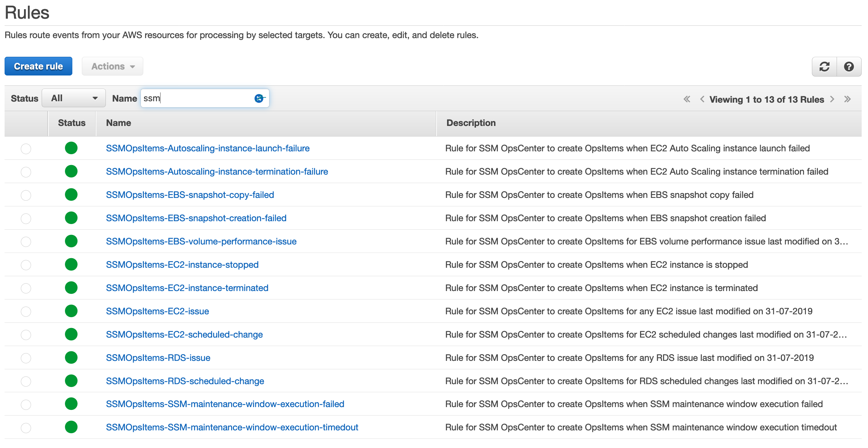
Task: Open SSMOpsItems-SSM-maintenance-window-execution-timedout link
Action: coord(232,428)
